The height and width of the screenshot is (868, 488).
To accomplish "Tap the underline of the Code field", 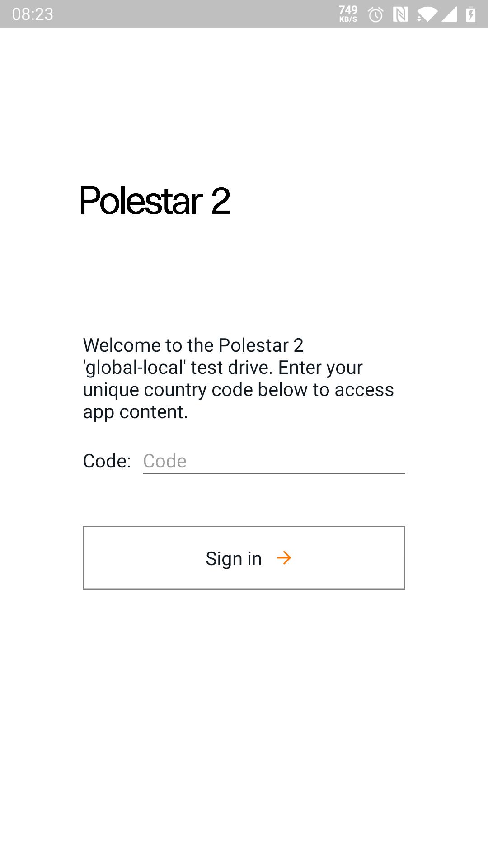I will pos(274,473).
